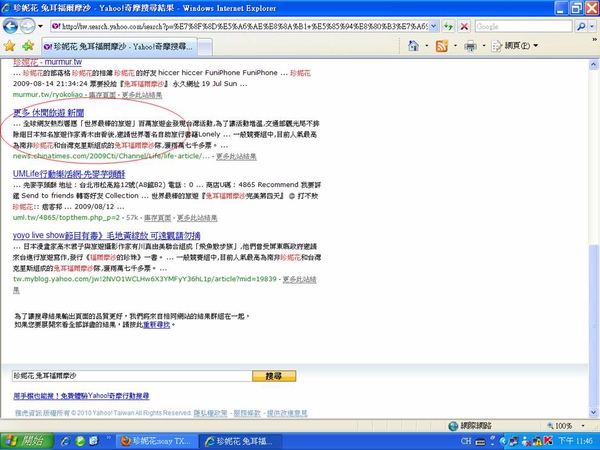
Task: Open search provider options dropdown arrow
Action: (x=592, y=26)
